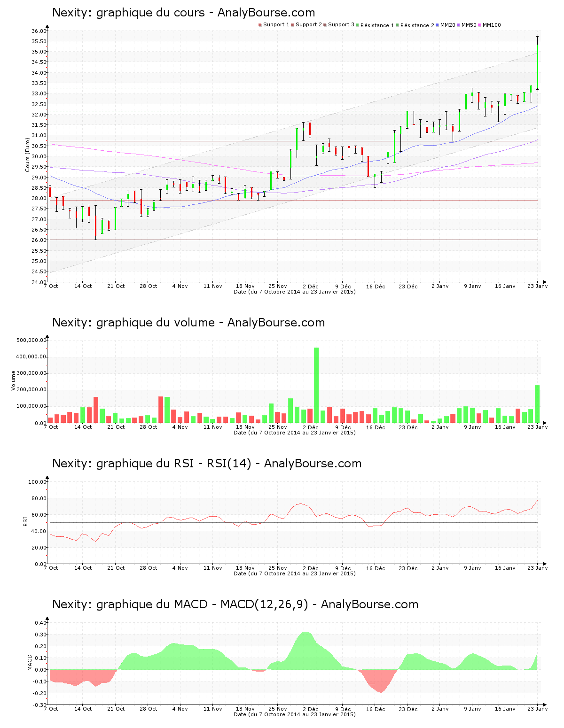Click the '2 Déc' date label under the price chart
The width and height of the screenshot is (564, 728).
coord(311,287)
